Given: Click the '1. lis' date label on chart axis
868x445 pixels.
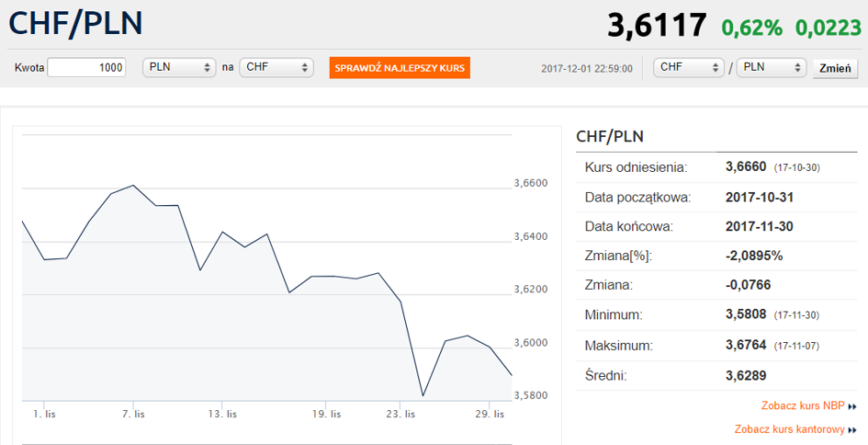Looking at the screenshot, I should pyautogui.click(x=44, y=414).
